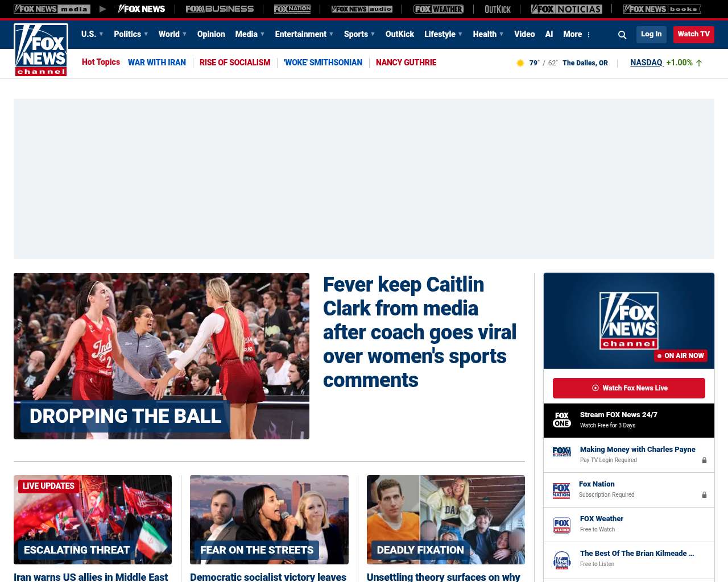Image resolution: width=728 pixels, height=582 pixels.
Task: Read the Caitlin Clark headline article
Action: (x=420, y=332)
